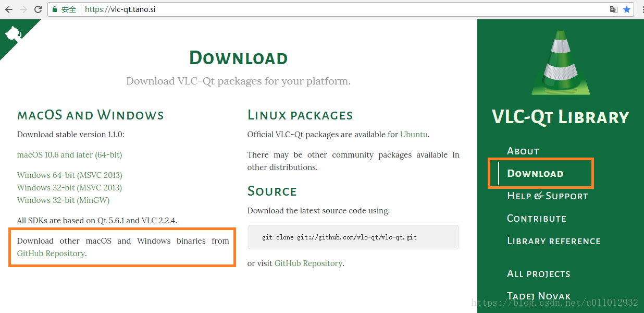Bookmark this page with the star icon
This screenshot has height=313, width=644.
click(x=627, y=9)
